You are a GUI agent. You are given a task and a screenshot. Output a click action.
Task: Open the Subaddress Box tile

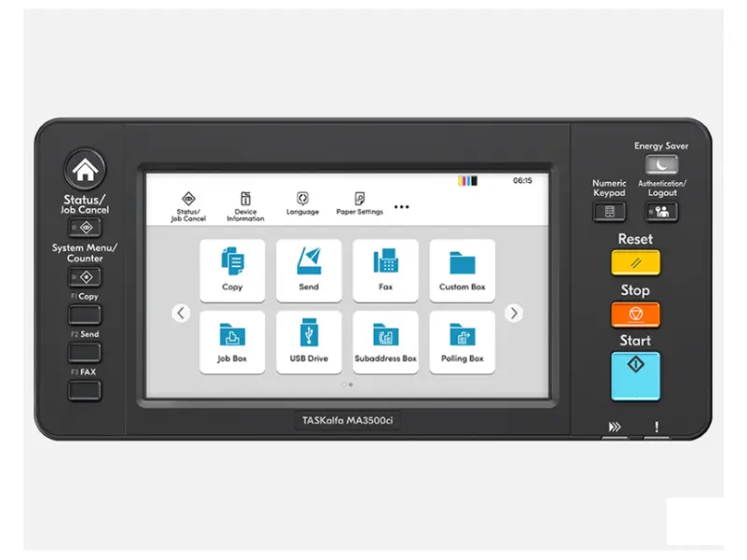pos(386,342)
